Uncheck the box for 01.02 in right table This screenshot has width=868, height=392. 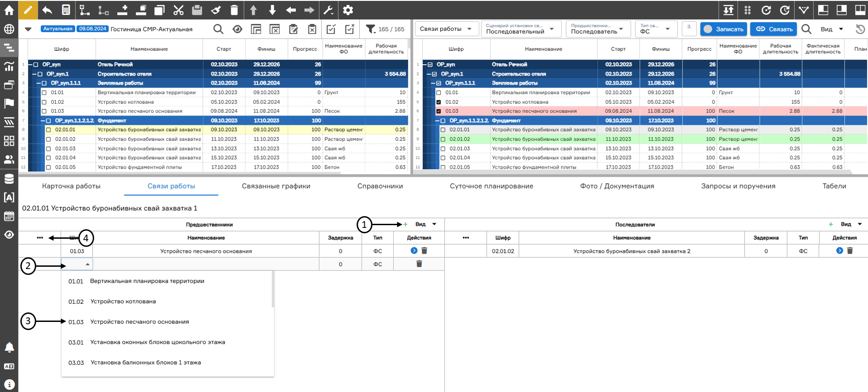(x=439, y=102)
